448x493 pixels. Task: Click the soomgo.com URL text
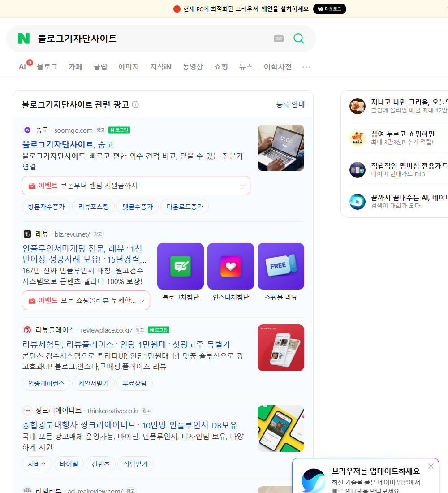point(73,130)
